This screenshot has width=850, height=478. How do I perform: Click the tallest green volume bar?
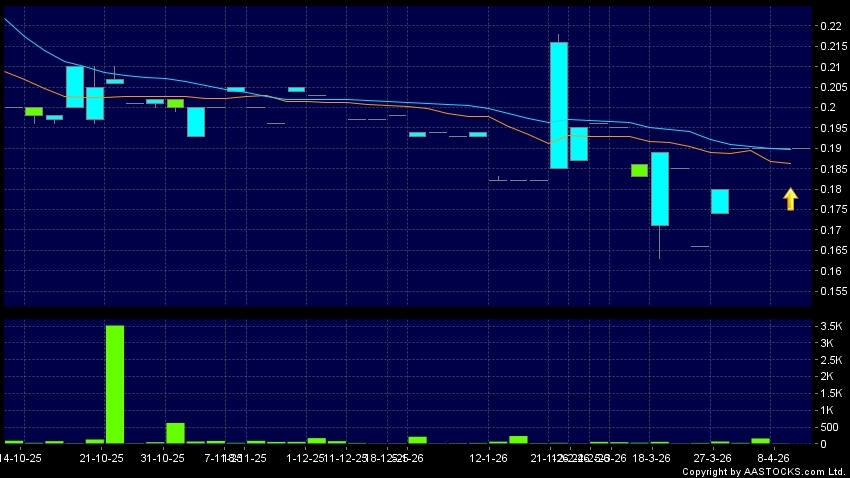click(115, 384)
